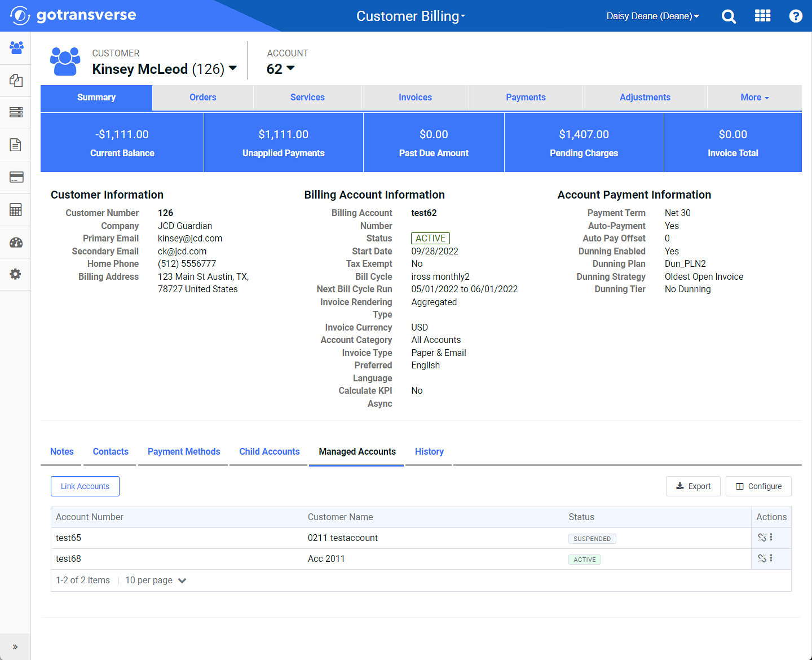This screenshot has height=660, width=812.
Task: Select the Summary tab
Action: [x=96, y=98]
